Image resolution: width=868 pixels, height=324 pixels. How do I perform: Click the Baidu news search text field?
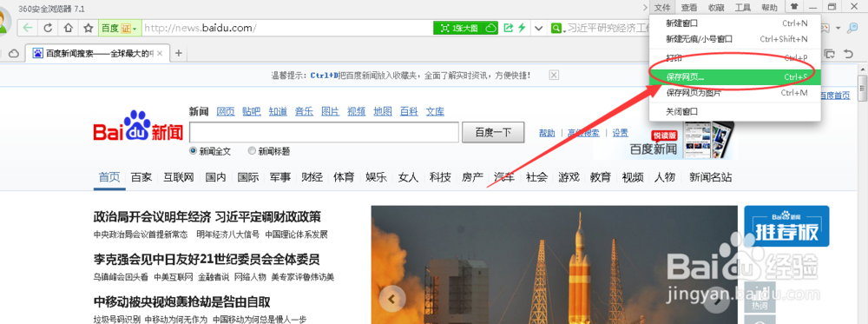(324, 132)
